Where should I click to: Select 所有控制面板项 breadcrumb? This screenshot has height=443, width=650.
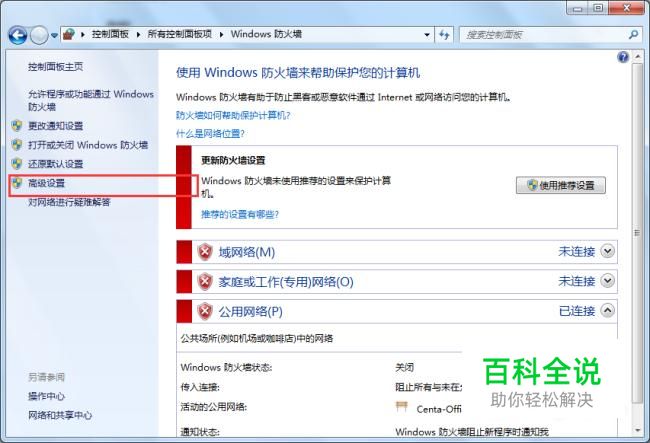(179, 34)
